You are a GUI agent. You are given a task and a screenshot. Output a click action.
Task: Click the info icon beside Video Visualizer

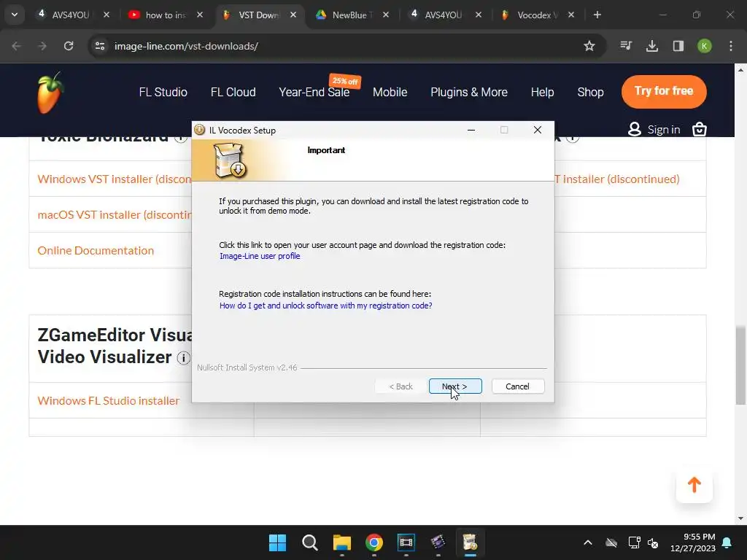click(183, 357)
